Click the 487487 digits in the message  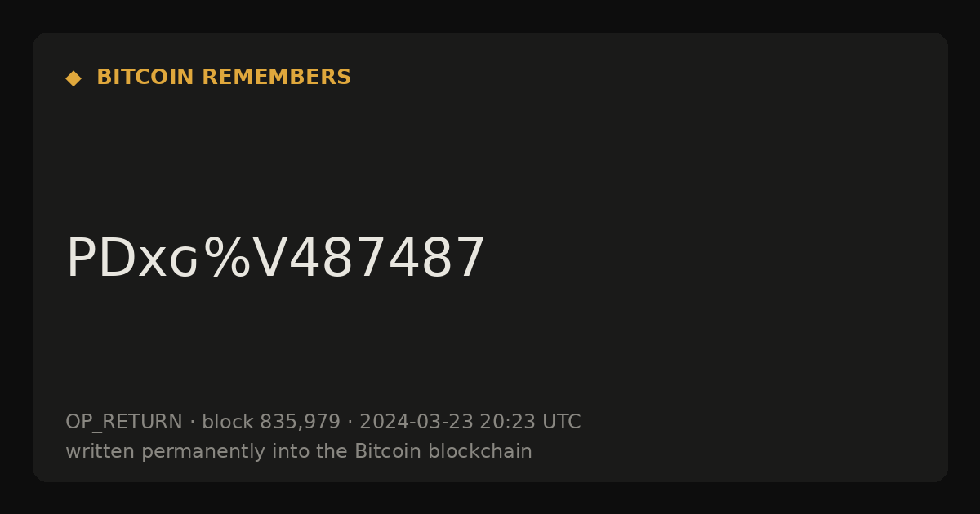387,259
